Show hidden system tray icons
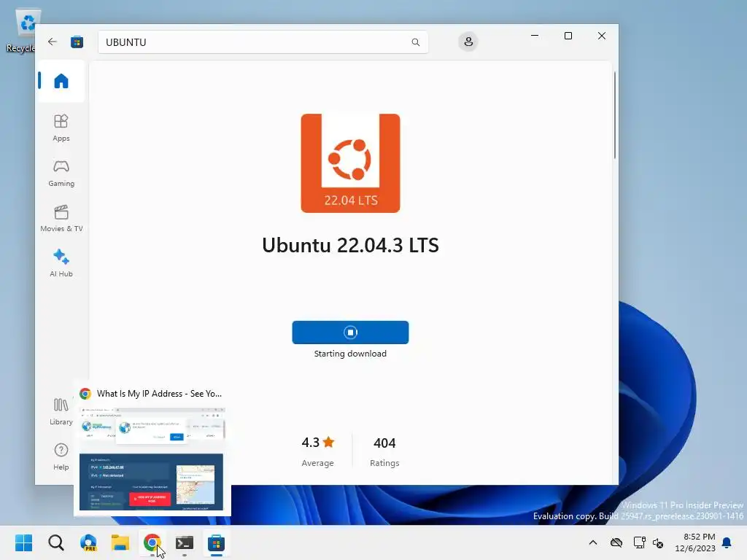The width and height of the screenshot is (747, 560). click(593, 542)
